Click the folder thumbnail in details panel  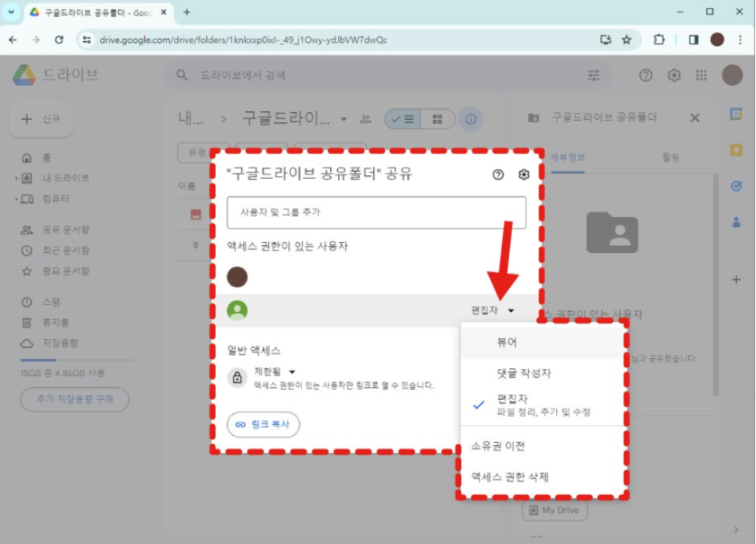coord(612,233)
